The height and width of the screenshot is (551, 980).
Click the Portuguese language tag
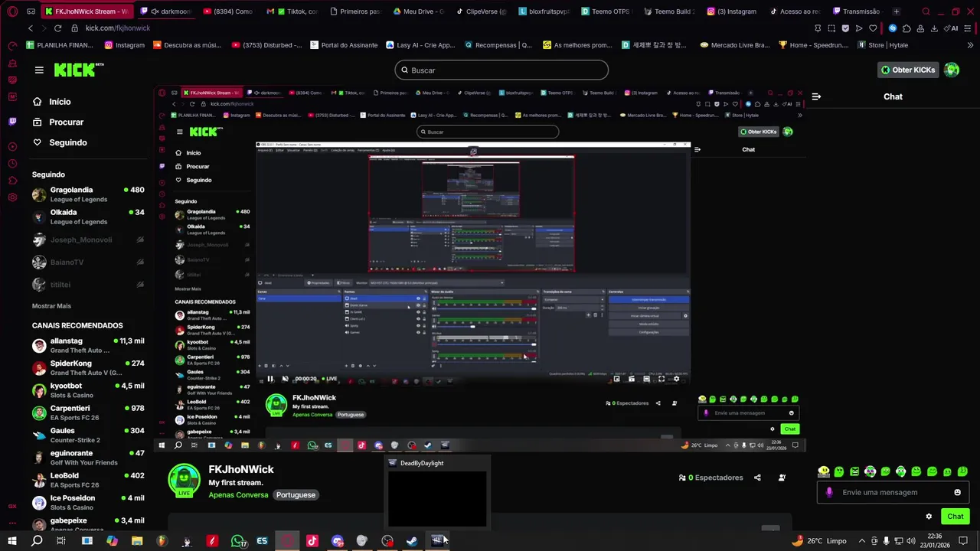point(296,495)
